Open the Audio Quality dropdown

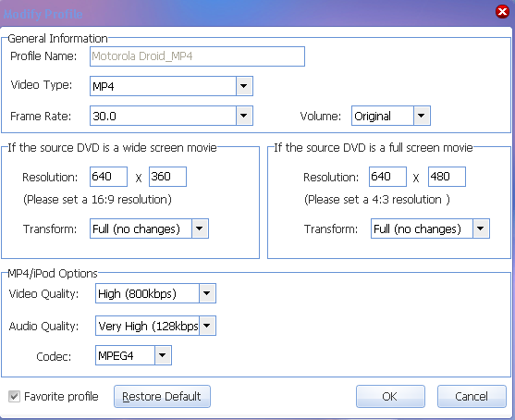tap(207, 326)
